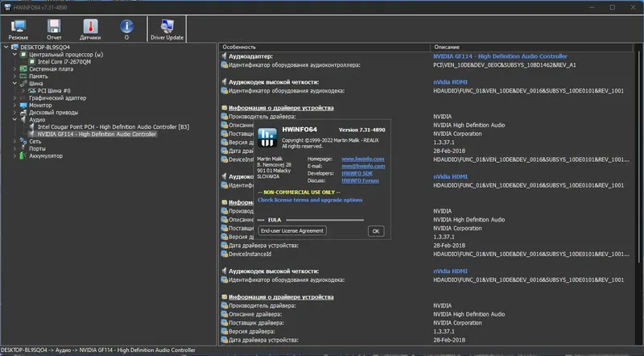Click the HWiNFO icon in the title bar
This screenshot has width=644, height=356.
(x=7, y=7)
